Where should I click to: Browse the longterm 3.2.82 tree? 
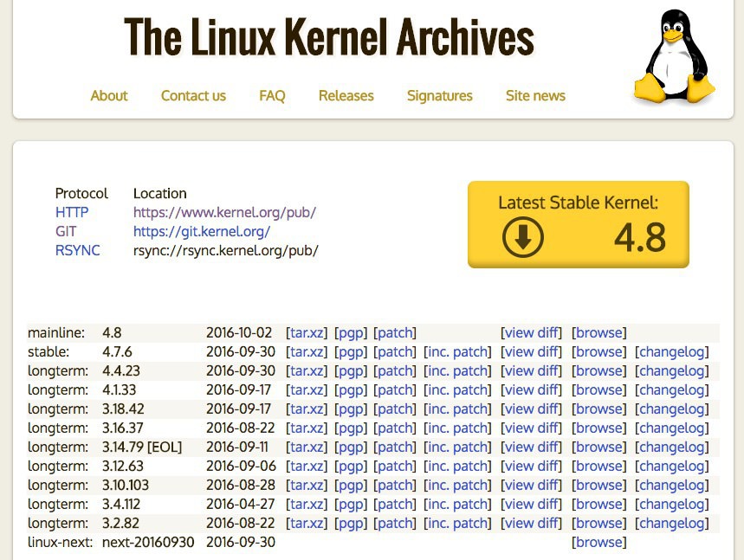(x=598, y=523)
